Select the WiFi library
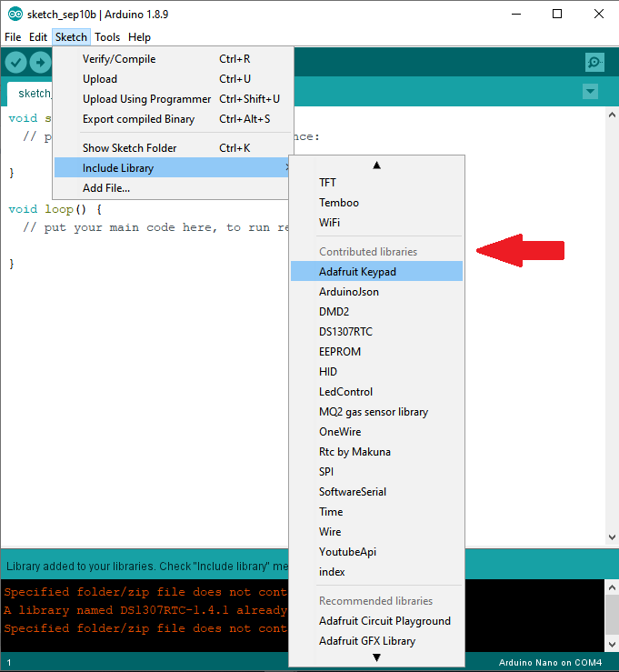 coord(376,223)
